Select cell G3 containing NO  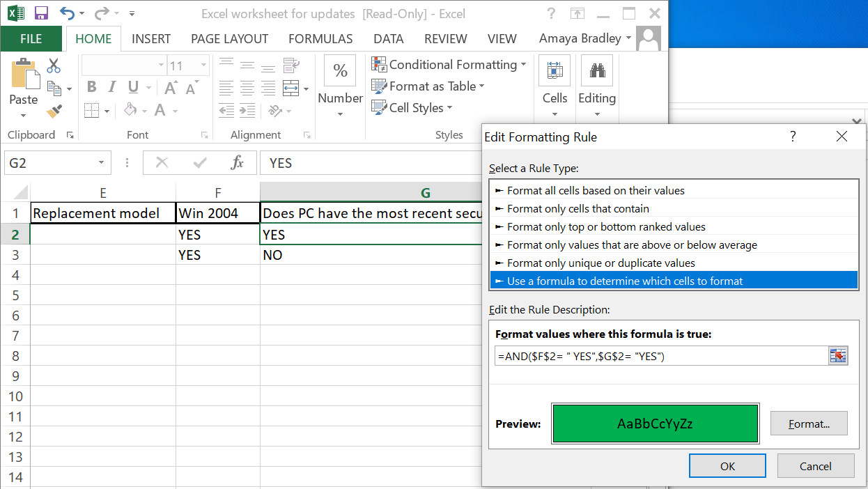pos(371,255)
